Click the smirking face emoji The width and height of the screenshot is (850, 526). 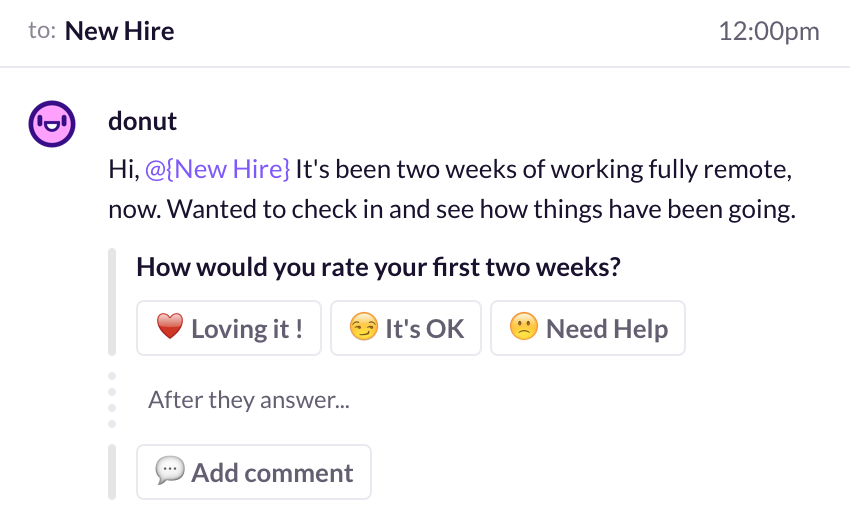point(363,328)
